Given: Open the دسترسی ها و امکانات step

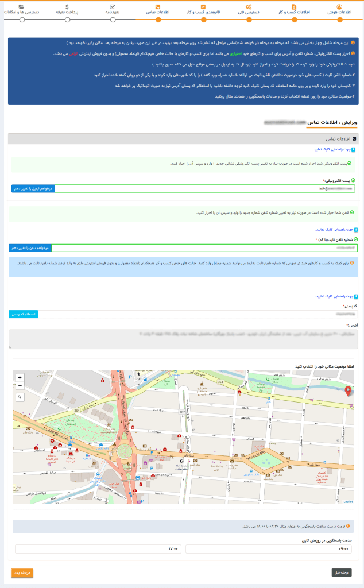Looking at the screenshot, I should (22, 13).
